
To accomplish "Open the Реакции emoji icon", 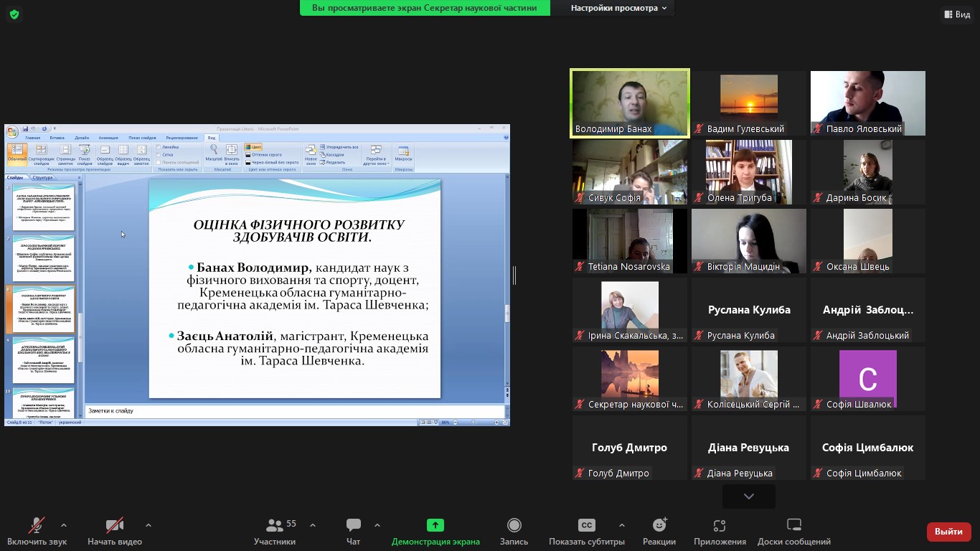I will pyautogui.click(x=659, y=526).
